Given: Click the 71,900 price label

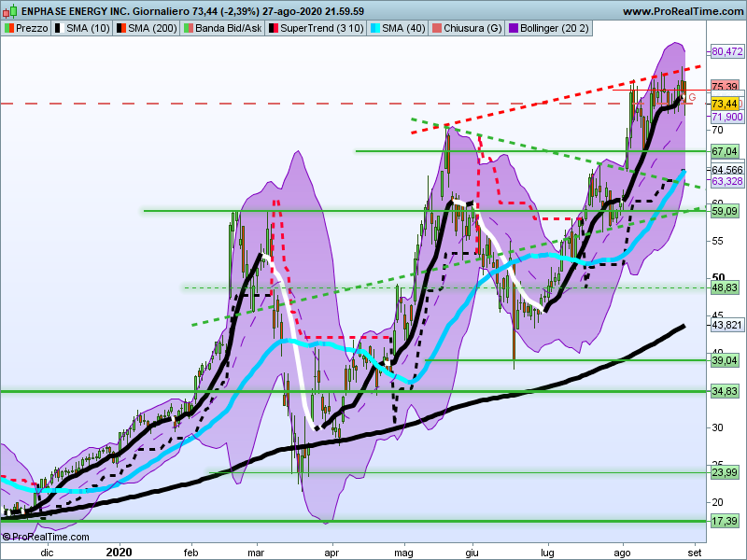Looking at the screenshot, I should [x=727, y=117].
